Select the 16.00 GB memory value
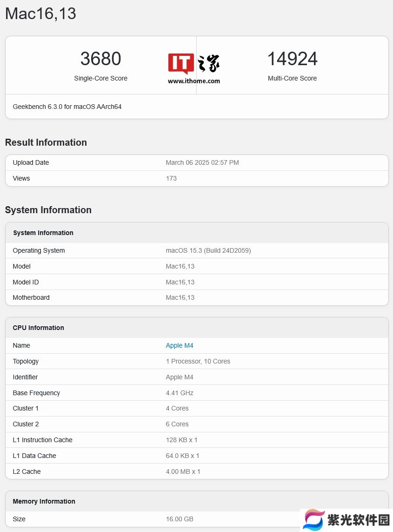This screenshot has height=532, width=393. 180,519
